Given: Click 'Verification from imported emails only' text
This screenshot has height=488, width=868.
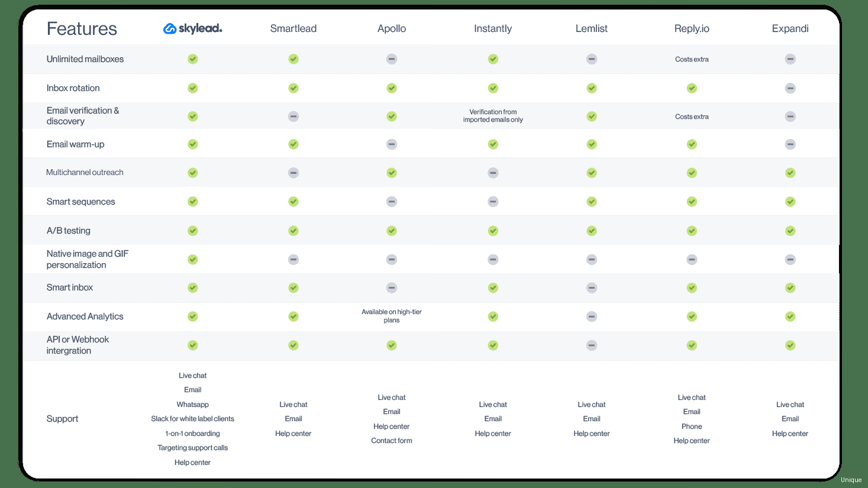Looking at the screenshot, I should coord(493,116).
